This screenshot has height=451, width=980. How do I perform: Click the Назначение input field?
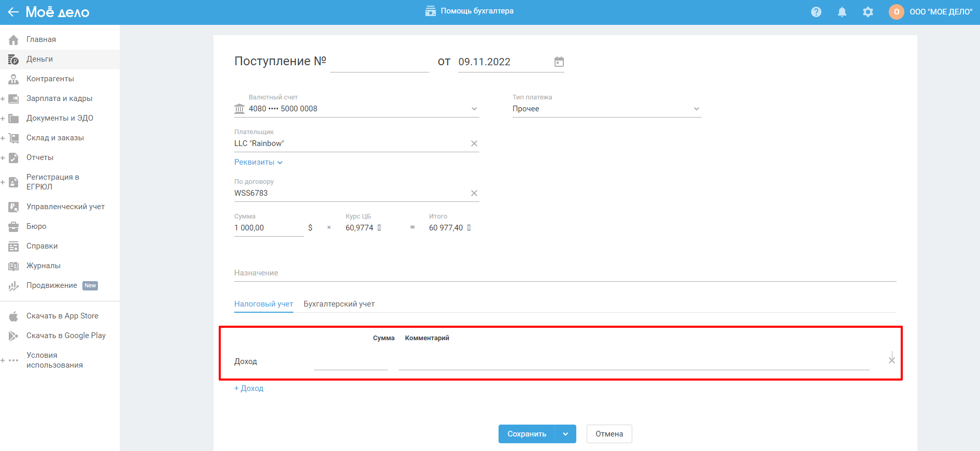click(565, 273)
